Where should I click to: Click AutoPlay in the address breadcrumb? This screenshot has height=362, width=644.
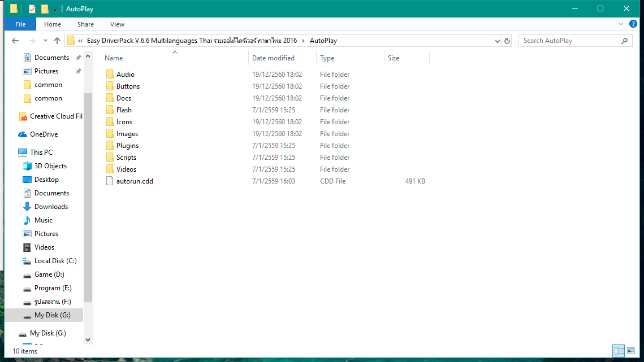[323, 41]
